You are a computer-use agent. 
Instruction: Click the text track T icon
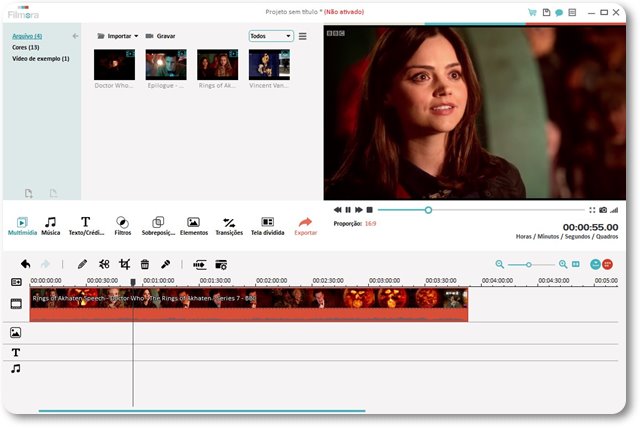point(16,353)
